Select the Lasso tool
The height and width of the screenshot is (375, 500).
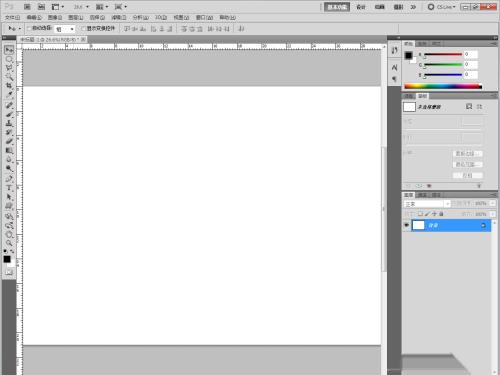pos(9,68)
